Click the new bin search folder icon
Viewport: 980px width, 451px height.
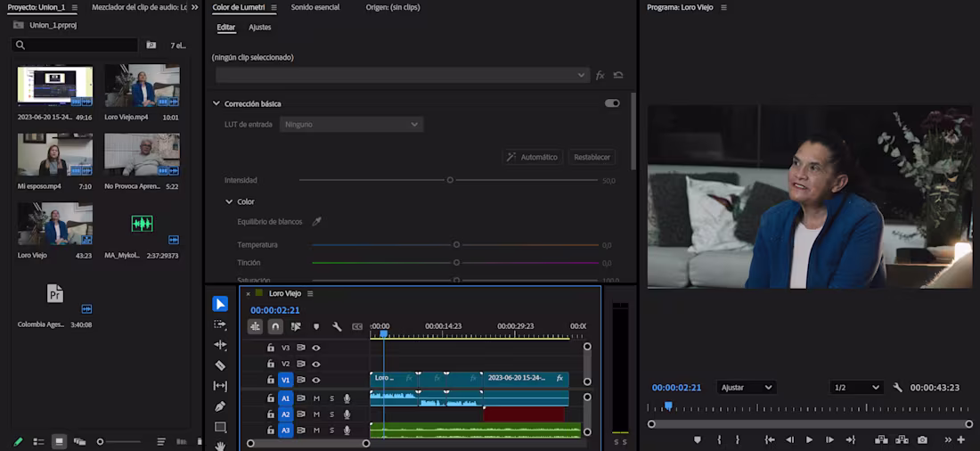[151, 45]
